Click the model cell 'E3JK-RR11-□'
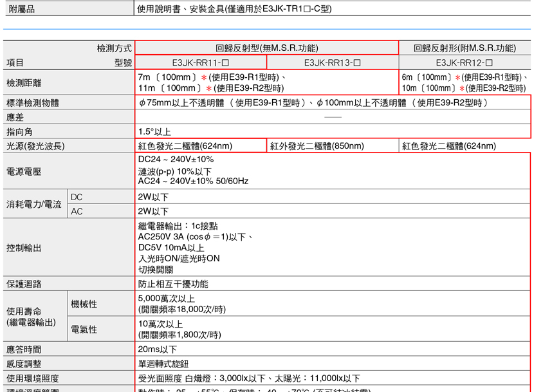534x392 pixels. 201,62
